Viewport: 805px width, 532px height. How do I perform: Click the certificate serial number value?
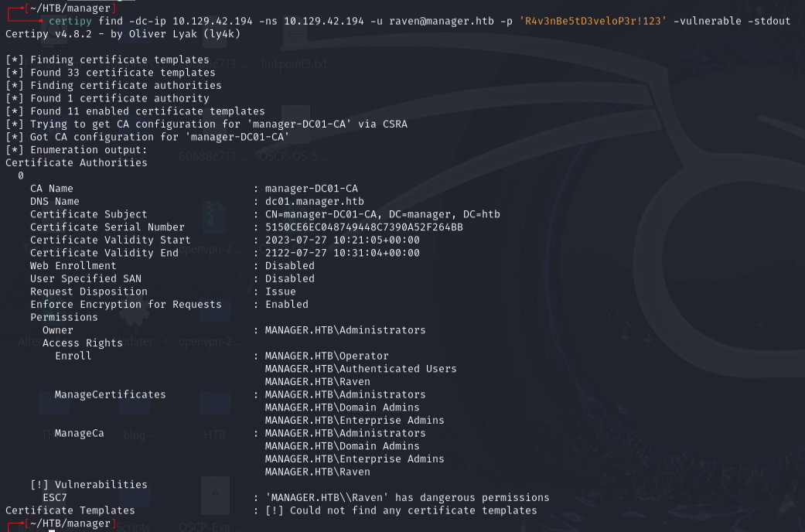tap(363, 227)
